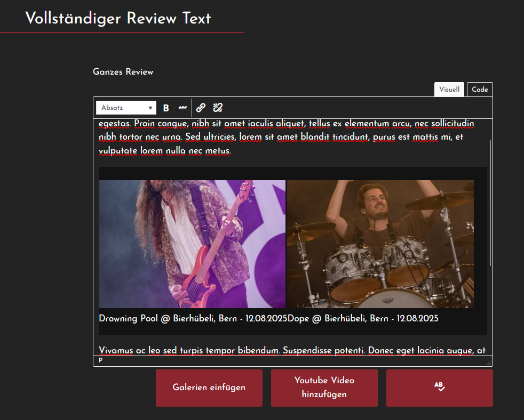This screenshot has width=524, height=420.
Task: Click the P element path indicator
Action: 101,361
